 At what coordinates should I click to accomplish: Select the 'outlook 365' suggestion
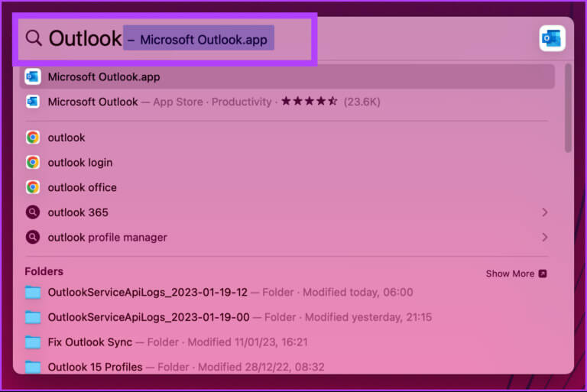coord(287,212)
